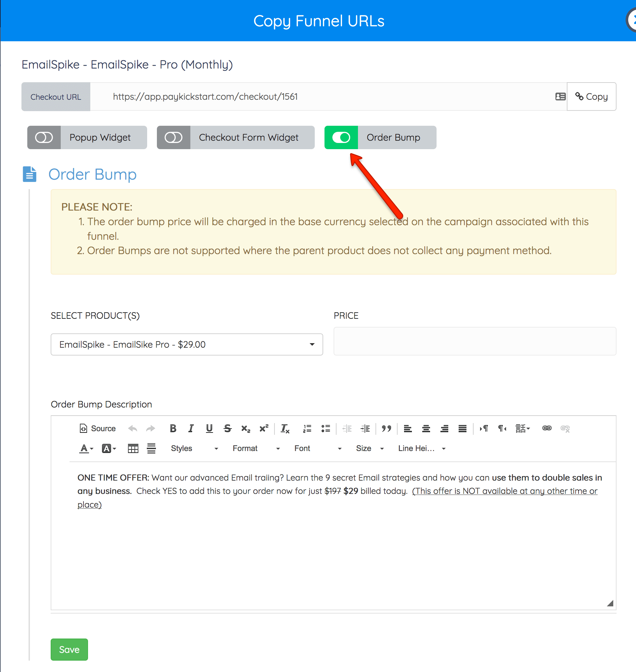The width and height of the screenshot is (636, 672).
Task: Set text direction right to left
Action: tap(502, 428)
